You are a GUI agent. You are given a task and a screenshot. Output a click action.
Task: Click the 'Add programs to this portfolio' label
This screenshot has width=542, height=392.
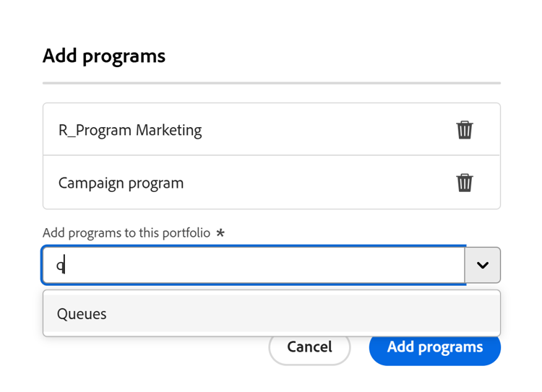126,233
